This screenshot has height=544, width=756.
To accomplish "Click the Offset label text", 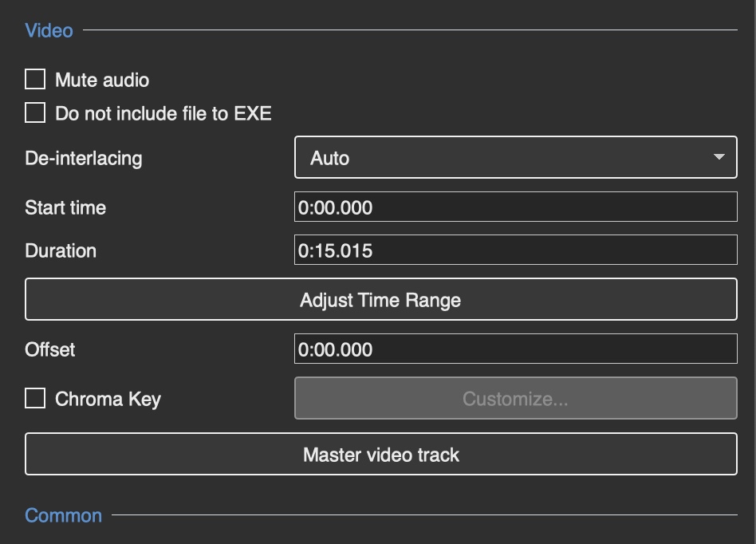I will (49, 349).
